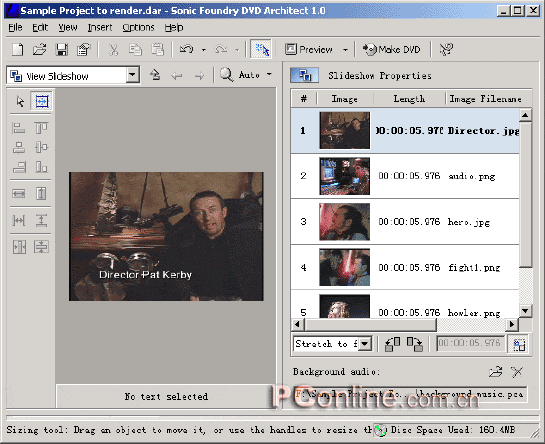Open the Preview button dropdown arrow
The image size is (545, 444).
pos(345,50)
